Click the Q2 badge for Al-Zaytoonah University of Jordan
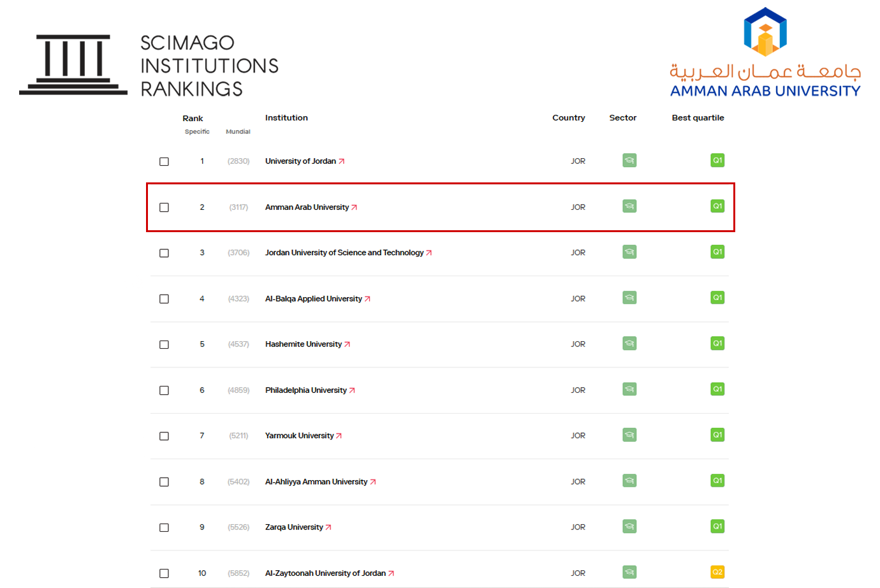This screenshot has height=588, width=880. [x=717, y=573]
